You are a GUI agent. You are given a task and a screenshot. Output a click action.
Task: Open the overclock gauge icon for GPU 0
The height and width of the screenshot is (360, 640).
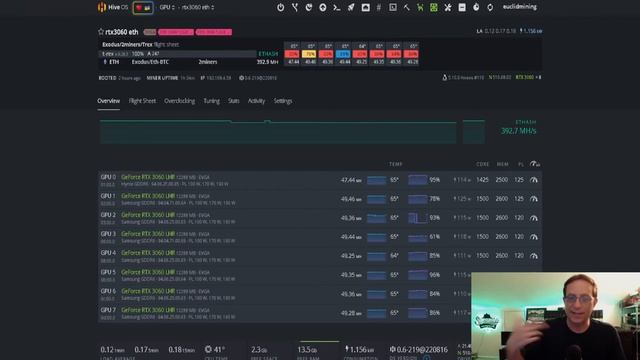534,180
